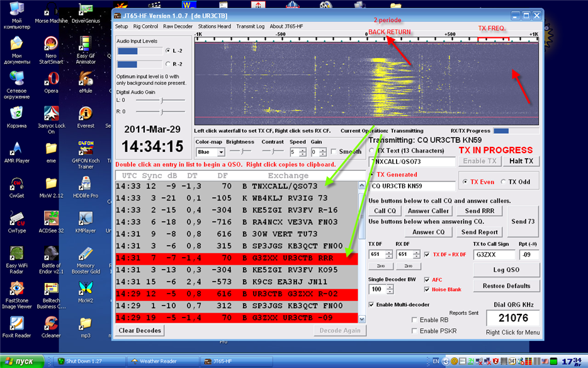Viewport: 588px width, 368px height.
Task: Launch the KMPlayer desktop icon
Action: (86, 219)
